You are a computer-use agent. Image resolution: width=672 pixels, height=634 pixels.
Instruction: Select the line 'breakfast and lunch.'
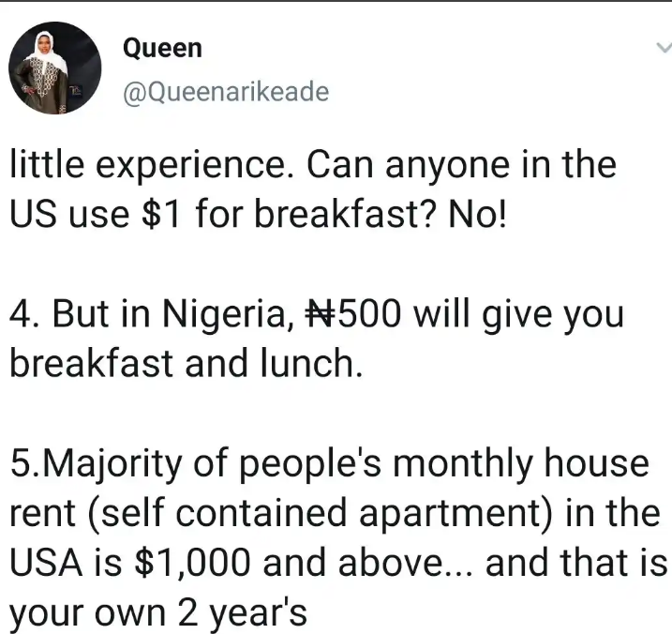[186, 363]
